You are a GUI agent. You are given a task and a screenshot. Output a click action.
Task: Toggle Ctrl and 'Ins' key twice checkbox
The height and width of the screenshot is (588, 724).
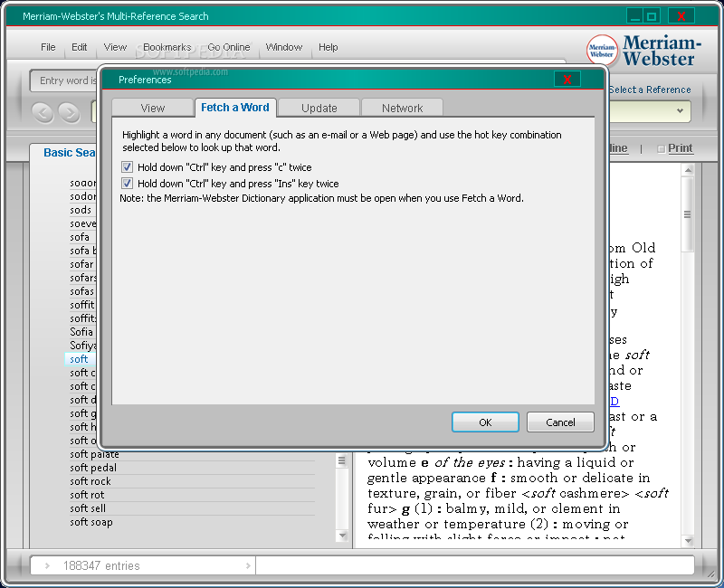coord(127,184)
